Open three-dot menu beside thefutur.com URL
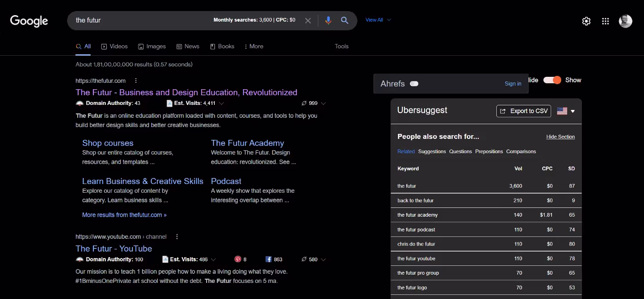The image size is (644, 299). 136,80
